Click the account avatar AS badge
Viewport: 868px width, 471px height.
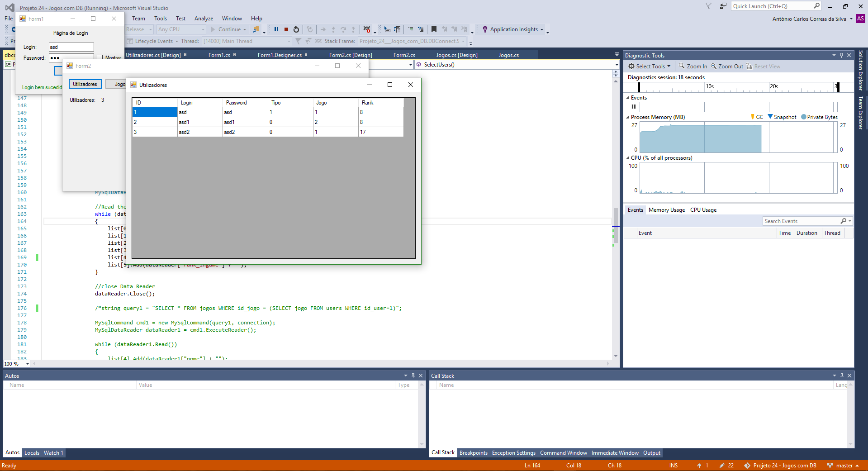tap(861, 19)
